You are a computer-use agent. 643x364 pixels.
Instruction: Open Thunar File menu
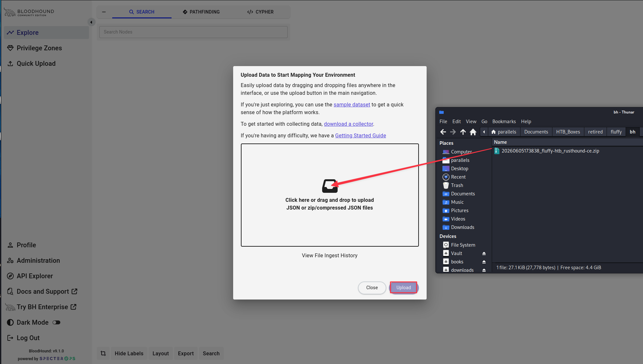coord(443,122)
